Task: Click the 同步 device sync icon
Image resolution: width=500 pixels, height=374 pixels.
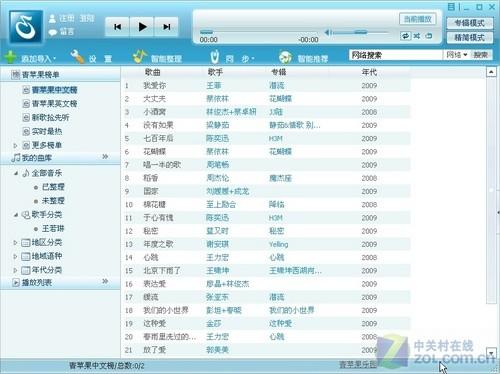Action: 215,57
